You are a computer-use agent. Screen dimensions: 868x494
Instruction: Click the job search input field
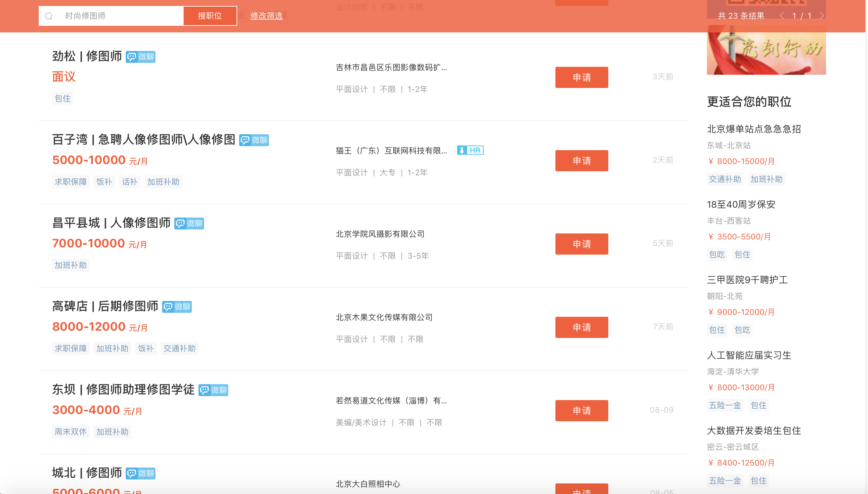(119, 16)
